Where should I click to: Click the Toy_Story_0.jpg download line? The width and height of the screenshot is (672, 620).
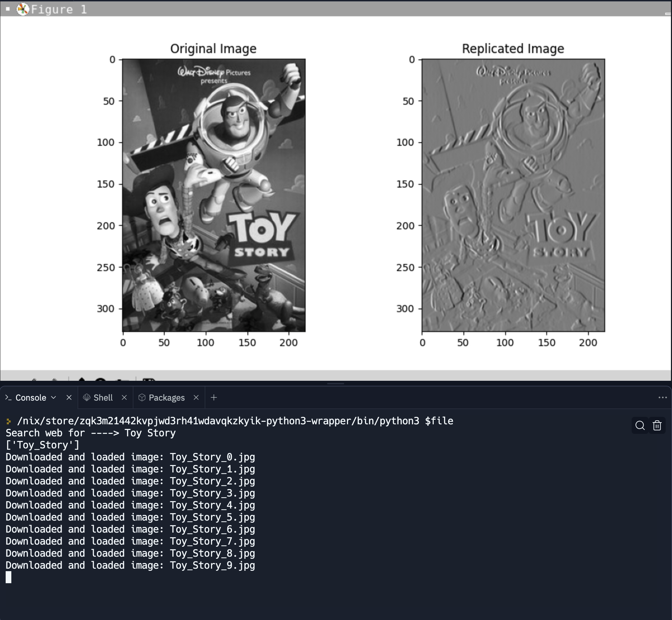click(x=130, y=457)
